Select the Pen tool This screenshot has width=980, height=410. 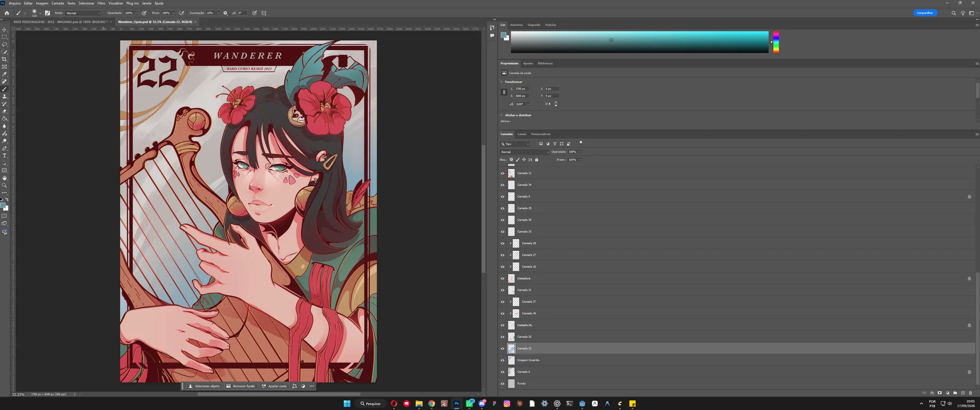tap(4, 148)
